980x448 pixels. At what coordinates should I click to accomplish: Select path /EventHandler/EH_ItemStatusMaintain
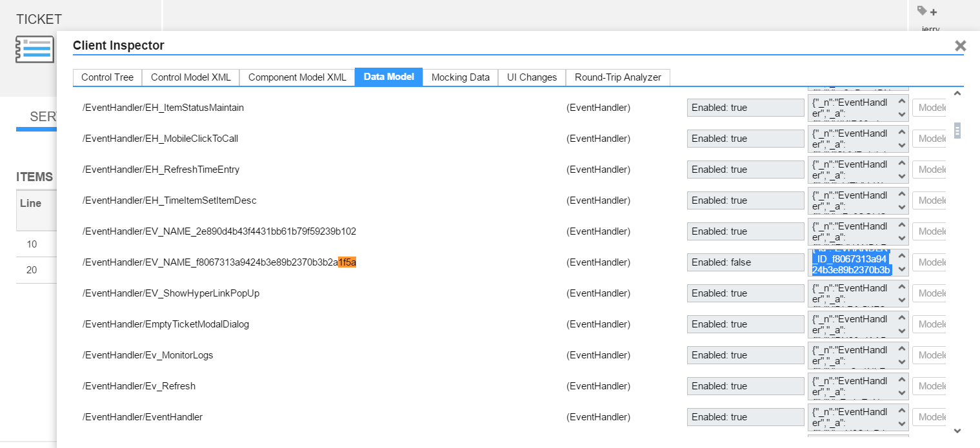163,108
